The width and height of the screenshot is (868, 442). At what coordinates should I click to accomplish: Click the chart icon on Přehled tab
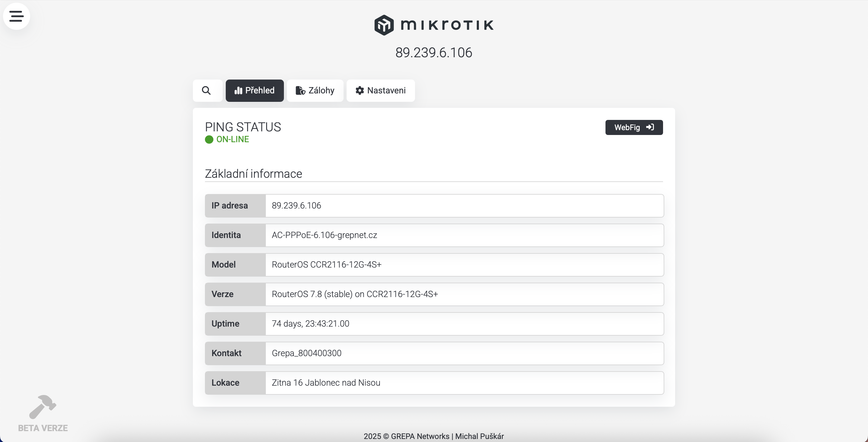pyautogui.click(x=238, y=90)
